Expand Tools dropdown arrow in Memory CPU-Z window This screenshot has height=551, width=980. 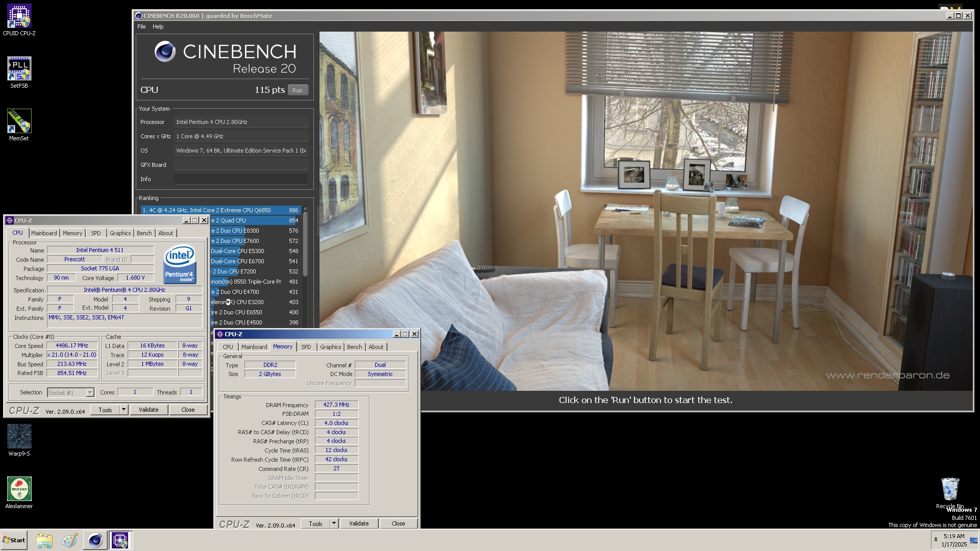tap(334, 523)
